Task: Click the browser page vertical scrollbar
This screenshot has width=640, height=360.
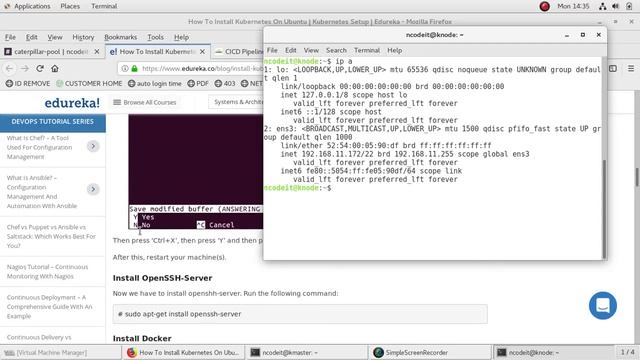Action: (637, 176)
